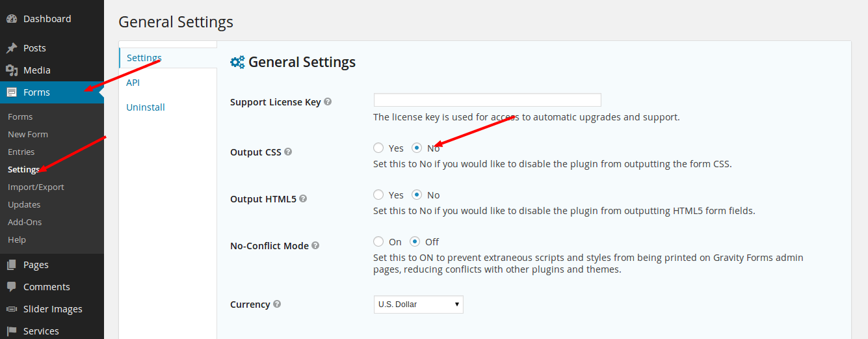This screenshot has height=339, width=868.
Task: Go to Entries under Forms
Action: pyautogui.click(x=21, y=152)
